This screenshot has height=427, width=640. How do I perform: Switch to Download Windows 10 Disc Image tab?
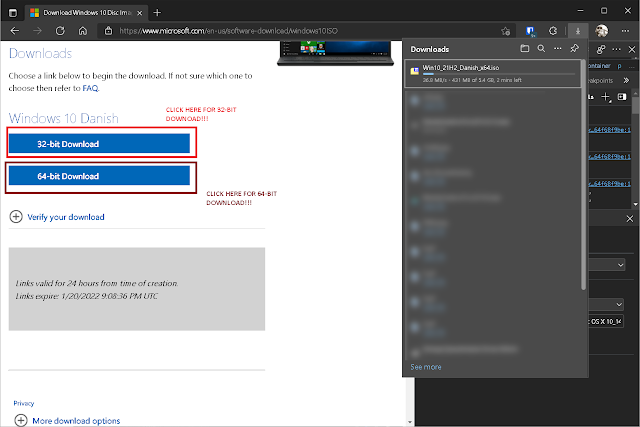pos(86,13)
